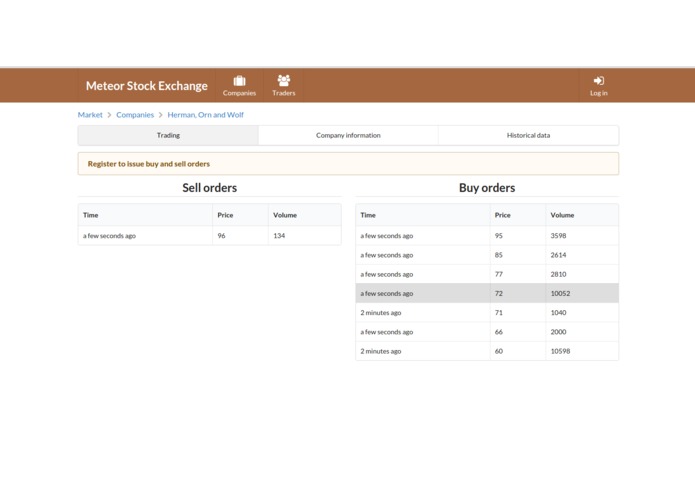Select buy order price 71

click(518, 312)
